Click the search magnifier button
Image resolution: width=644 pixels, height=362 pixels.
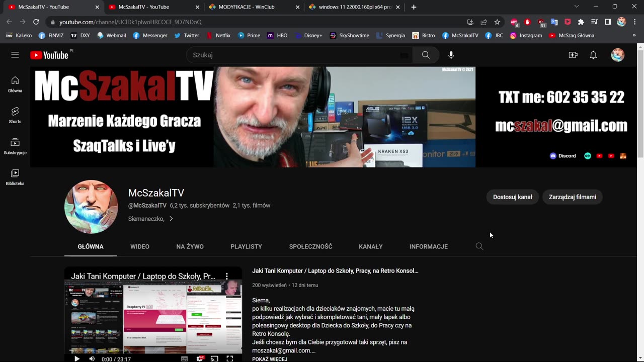click(426, 55)
